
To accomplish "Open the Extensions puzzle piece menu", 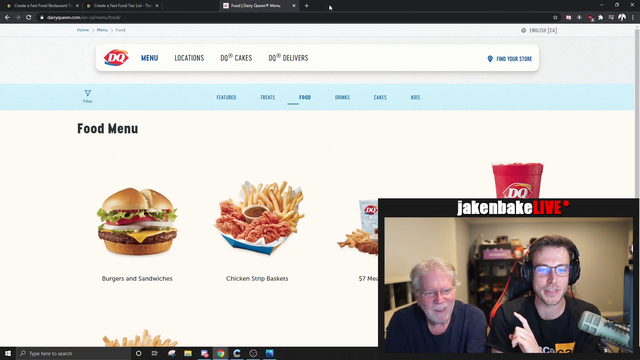I will tap(600, 17).
